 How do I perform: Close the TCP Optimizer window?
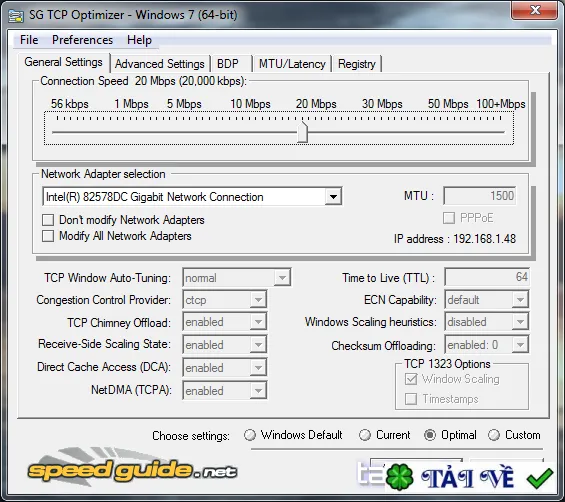tap(534, 10)
